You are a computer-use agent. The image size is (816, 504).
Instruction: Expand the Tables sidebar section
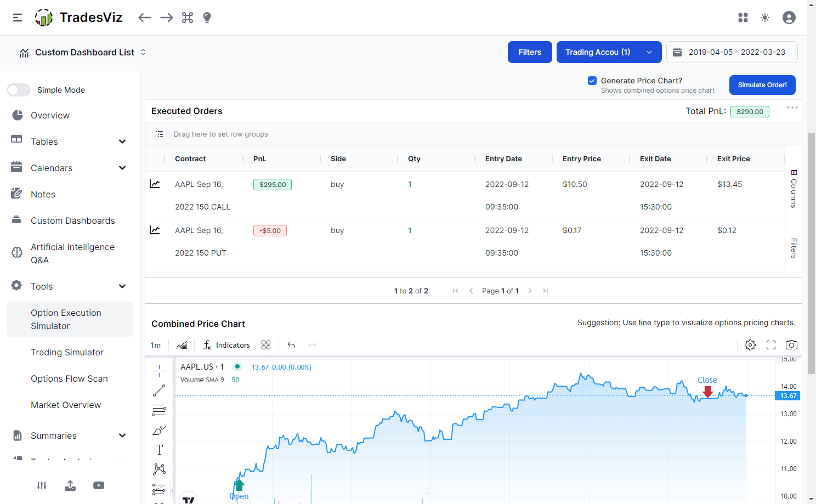(x=122, y=141)
